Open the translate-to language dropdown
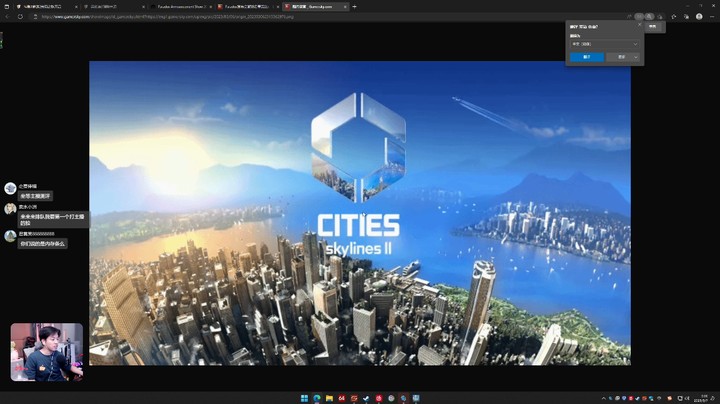Image resolution: width=720 pixels, height=404 pixels. [x=604, y=44]
